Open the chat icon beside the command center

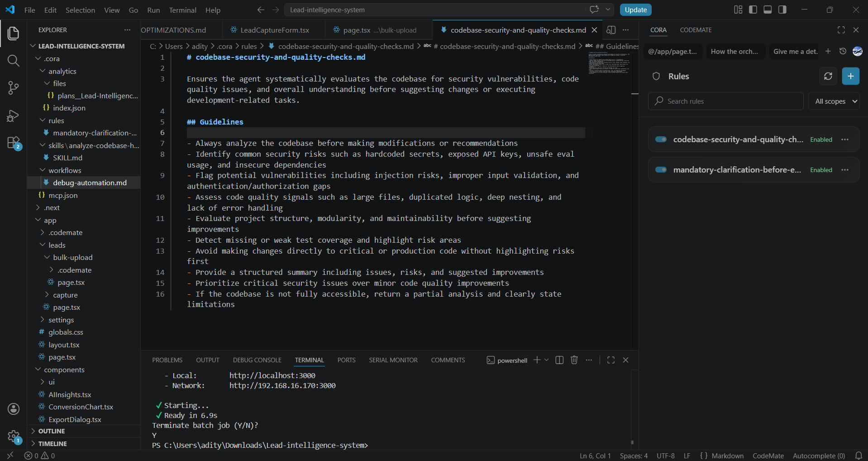coord(594,10)
